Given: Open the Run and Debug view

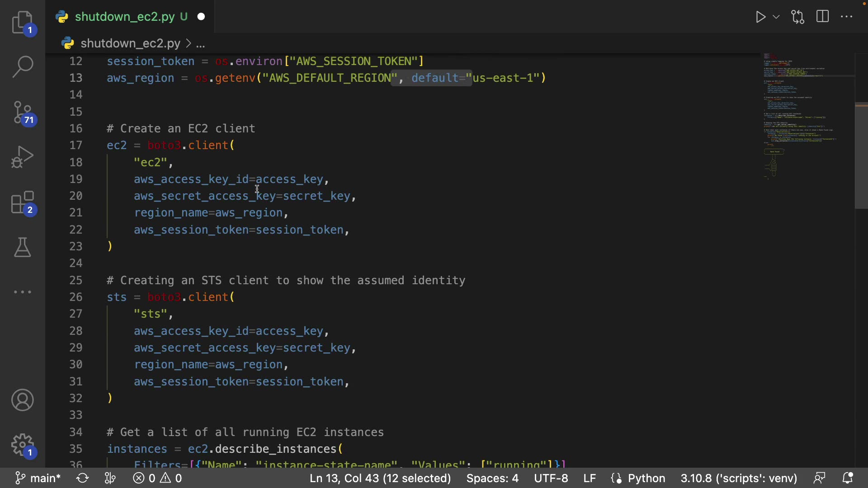Looking at the screenshot, I should pos(22,157).
